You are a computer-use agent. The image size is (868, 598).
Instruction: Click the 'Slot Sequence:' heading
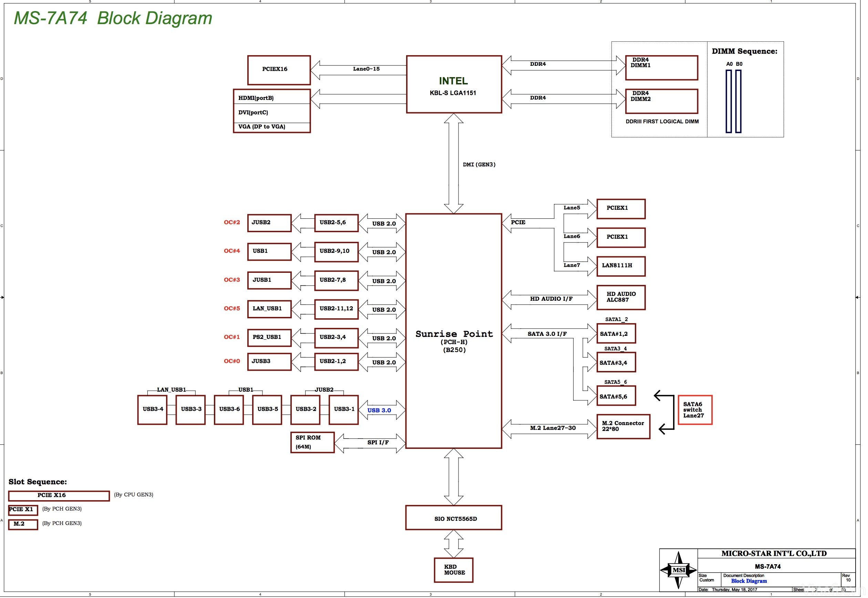tap(38, 482)
